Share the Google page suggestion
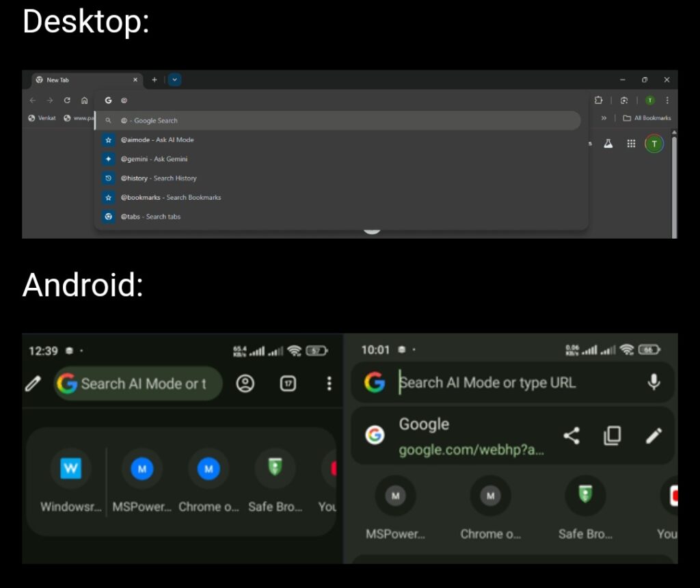 [x=571, y=436]
